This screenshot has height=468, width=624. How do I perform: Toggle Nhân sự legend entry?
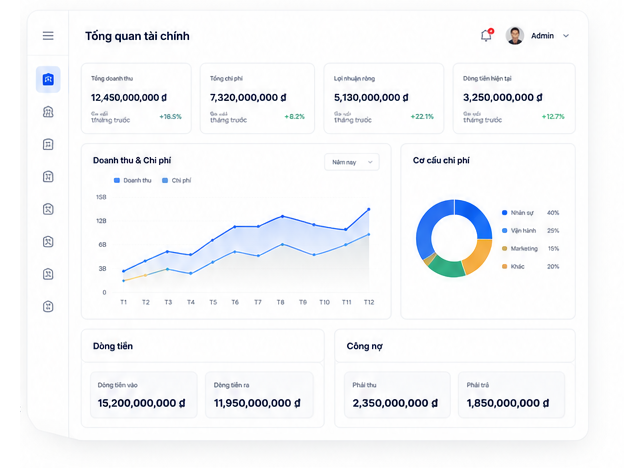pos(530,213)
